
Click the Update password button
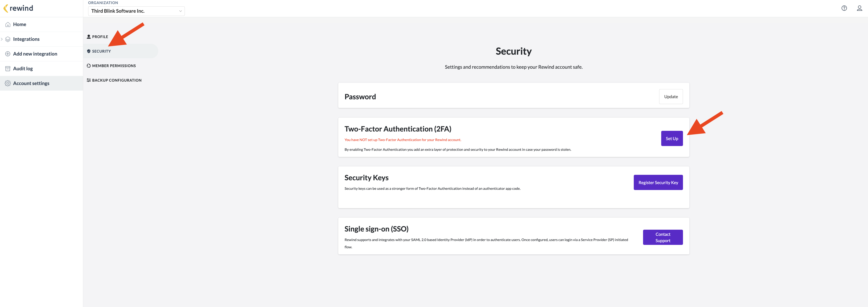click(671, 97)
